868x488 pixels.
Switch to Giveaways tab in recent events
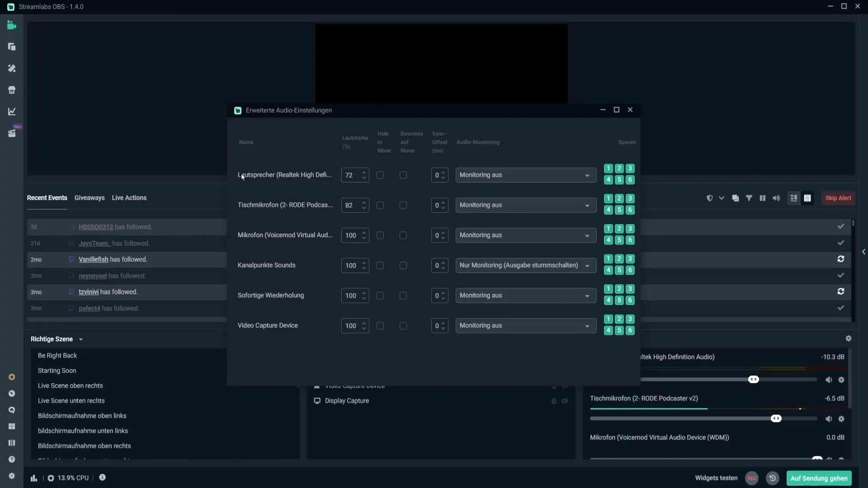(x=90, y=198)
